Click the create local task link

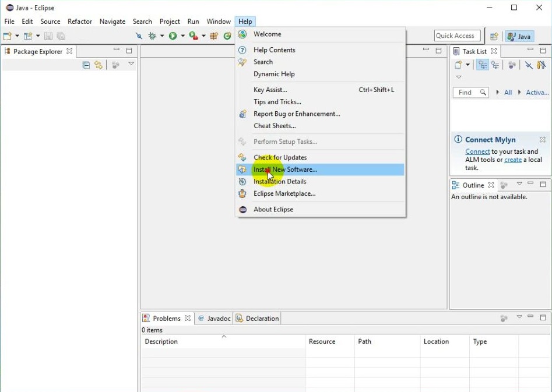(x=513, y=160)
